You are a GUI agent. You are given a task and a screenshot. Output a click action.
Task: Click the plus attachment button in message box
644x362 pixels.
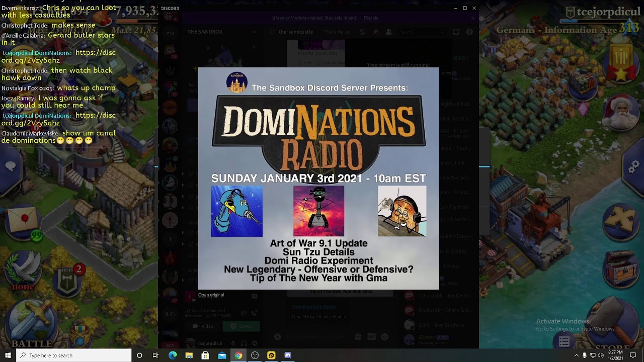(277, 336)
